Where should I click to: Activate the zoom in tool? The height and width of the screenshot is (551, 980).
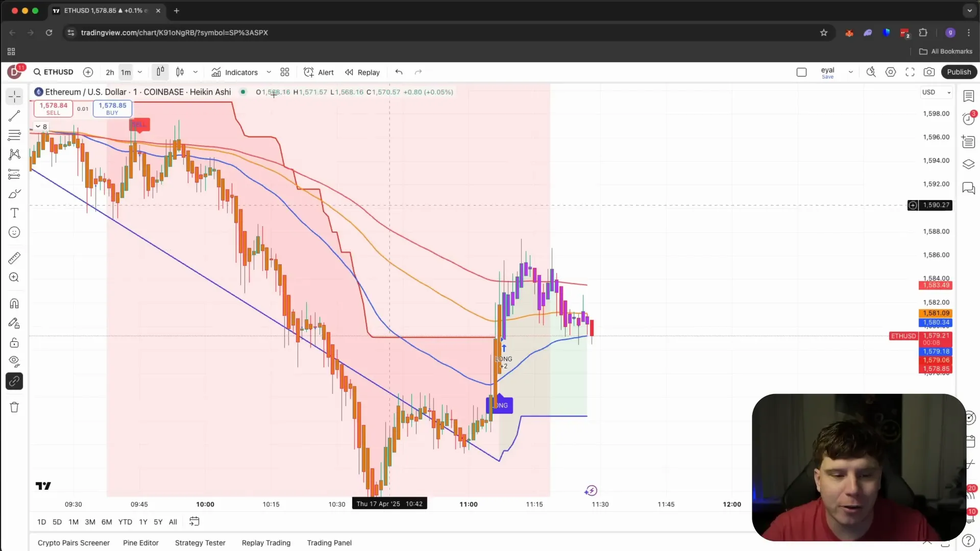(x=14, y=278)
